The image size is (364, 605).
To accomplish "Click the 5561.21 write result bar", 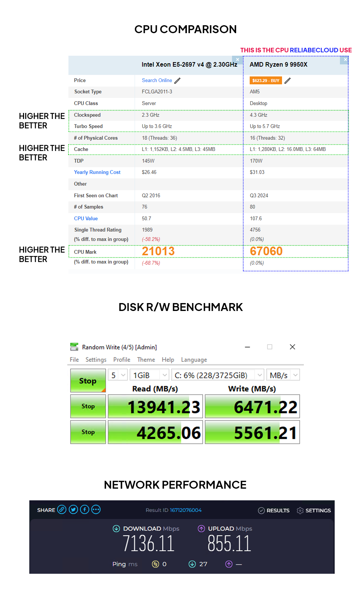I will point(252,432).
